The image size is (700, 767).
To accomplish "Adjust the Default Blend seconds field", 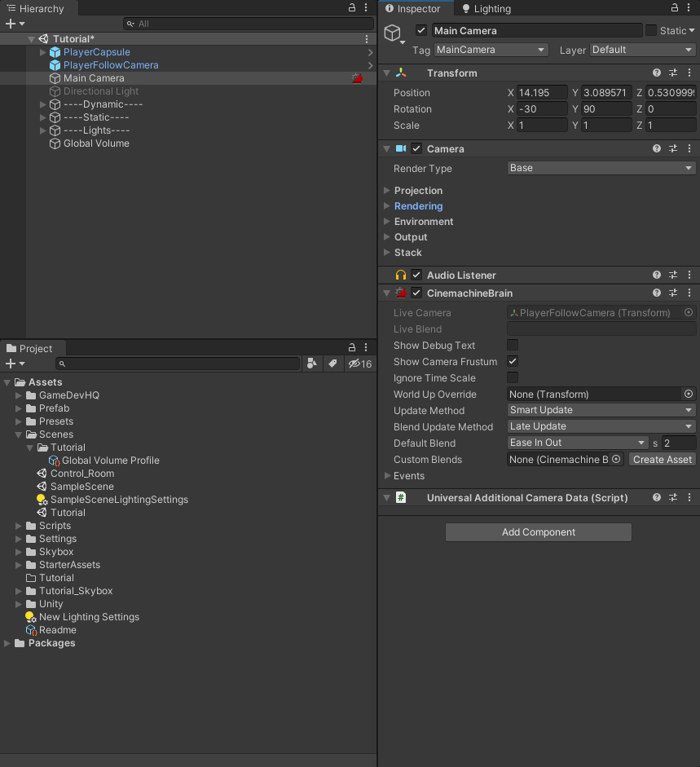I will click(x=680, y=443).
